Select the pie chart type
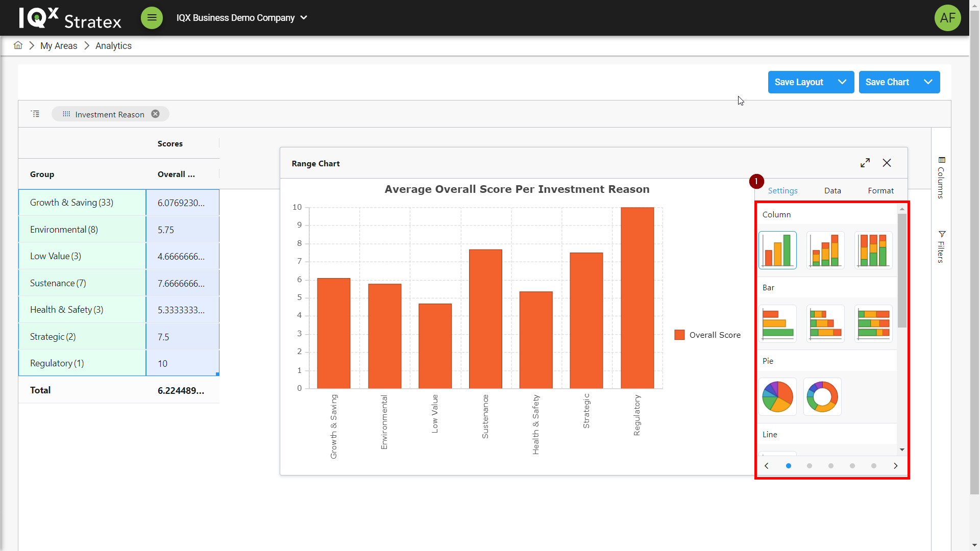 [777, 396]
